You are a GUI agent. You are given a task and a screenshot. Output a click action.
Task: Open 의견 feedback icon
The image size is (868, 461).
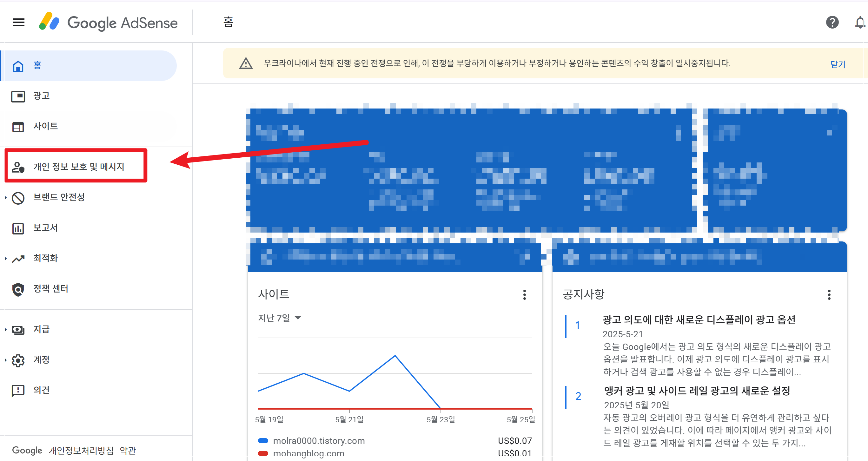pos(18,391)
